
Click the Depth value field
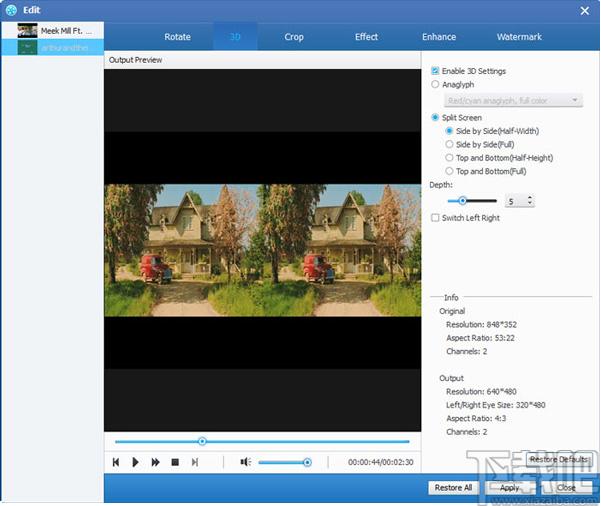(515, 201)
